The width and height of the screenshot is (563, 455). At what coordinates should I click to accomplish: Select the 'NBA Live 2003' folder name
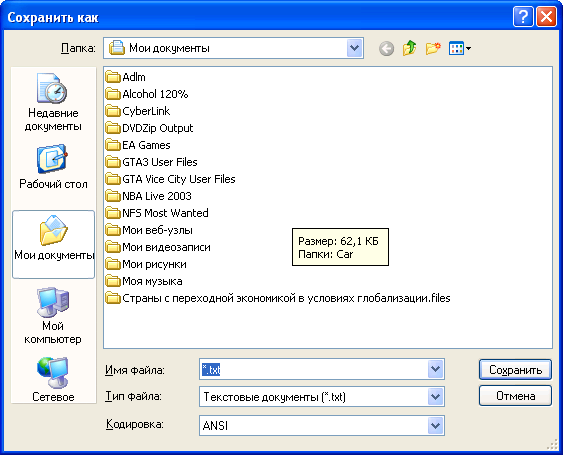[157, 196]
